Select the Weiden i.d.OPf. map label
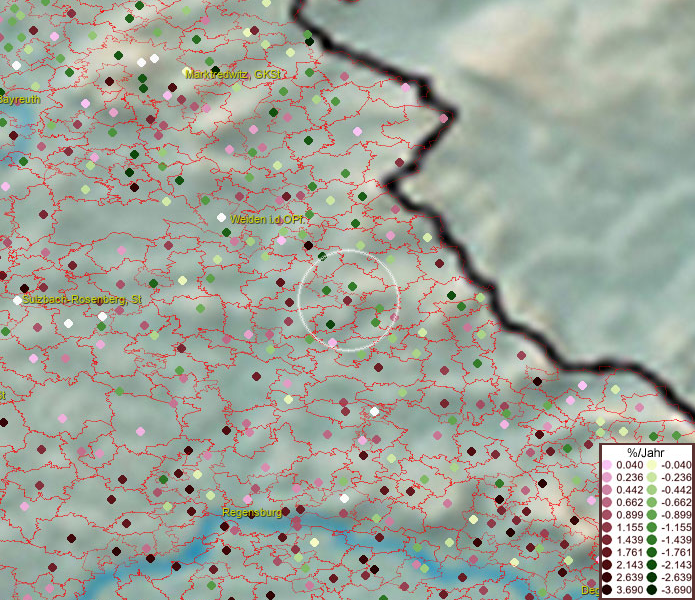Image resolution: width=695 pixels, height=600 pixels. point(267,219)
